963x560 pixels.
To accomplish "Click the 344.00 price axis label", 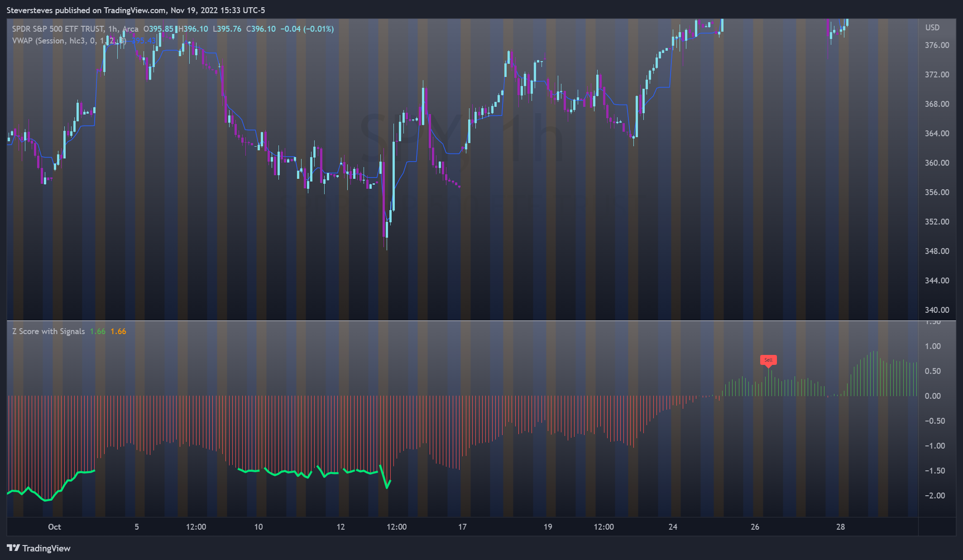I will coord(937,281).
